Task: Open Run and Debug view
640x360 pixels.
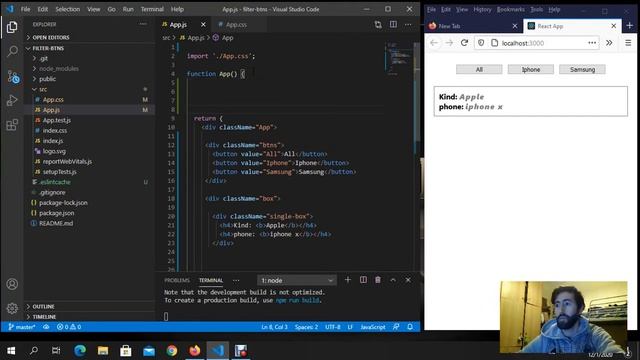Action: [x=12, y=100]
